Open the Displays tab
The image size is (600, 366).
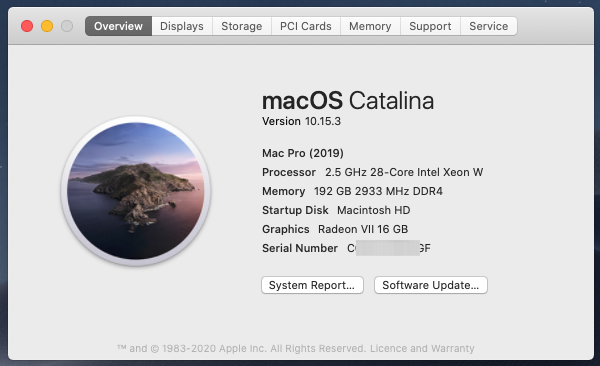[x=182, y=26]
